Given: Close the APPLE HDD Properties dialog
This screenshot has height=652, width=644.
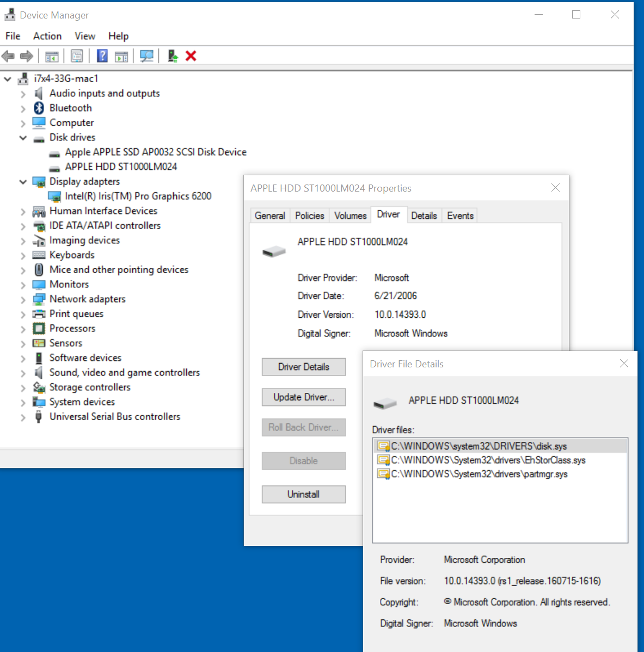Looking at the screenshot, I should (x=555, y=188).
